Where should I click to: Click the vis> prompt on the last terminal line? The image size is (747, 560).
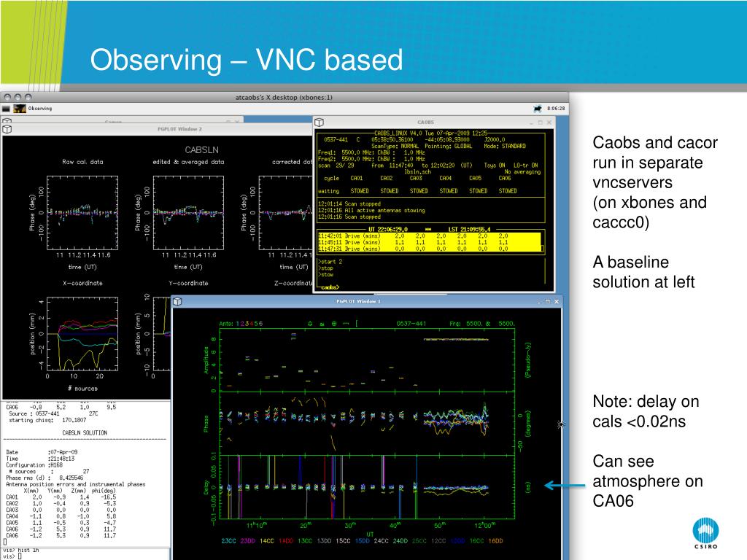pos(9,556)
